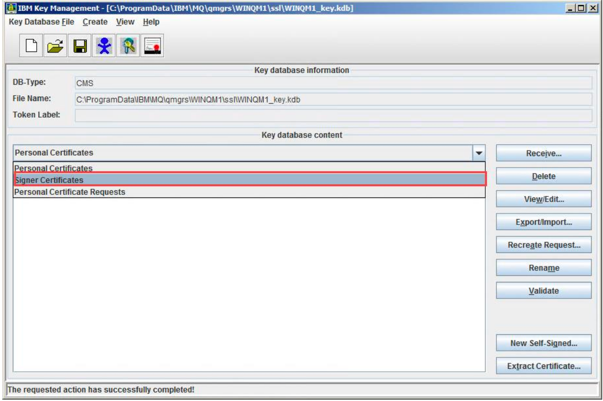Open the Create menu
The width and height of the screenshot is (603, 401).
(x=95, y=22)
